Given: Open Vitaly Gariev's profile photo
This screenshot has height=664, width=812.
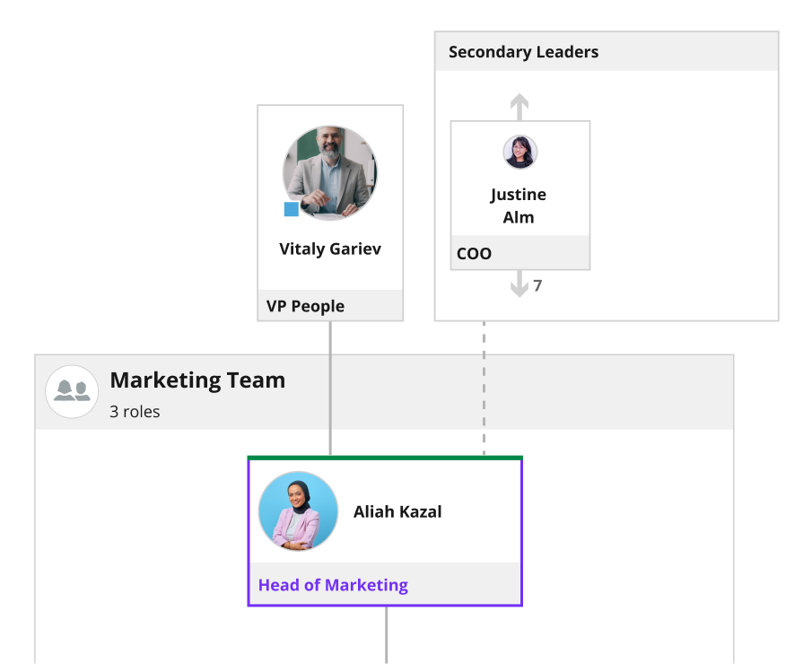Looking at the screenshot, I should (330, 173).
